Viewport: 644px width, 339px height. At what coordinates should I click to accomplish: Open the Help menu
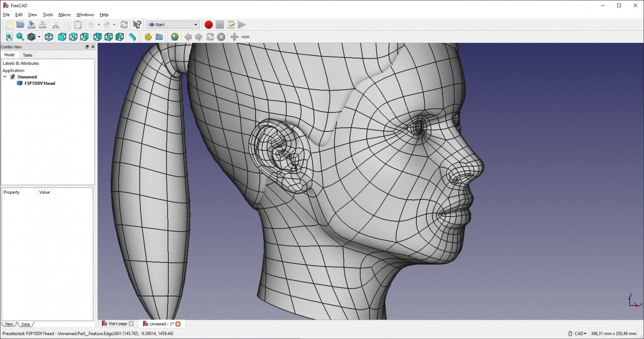tap(104, 15)
